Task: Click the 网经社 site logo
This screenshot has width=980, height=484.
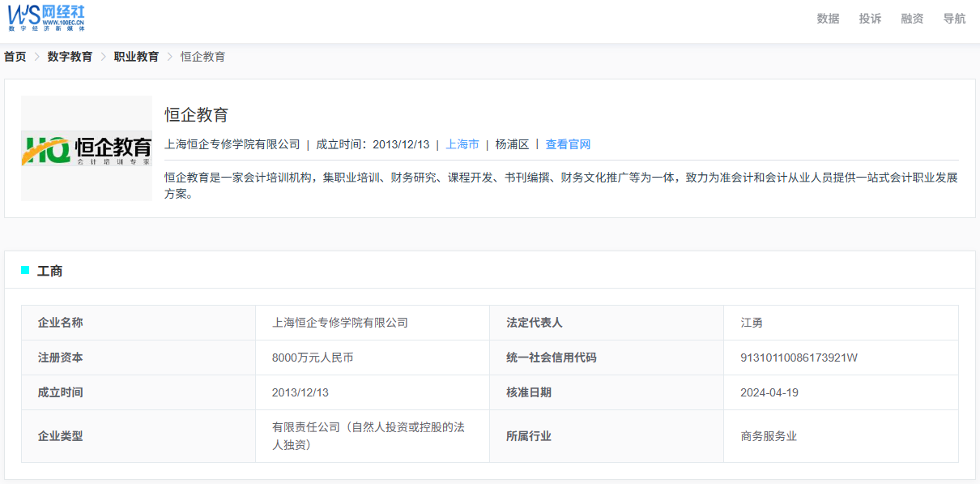Action: coord(46,18)
